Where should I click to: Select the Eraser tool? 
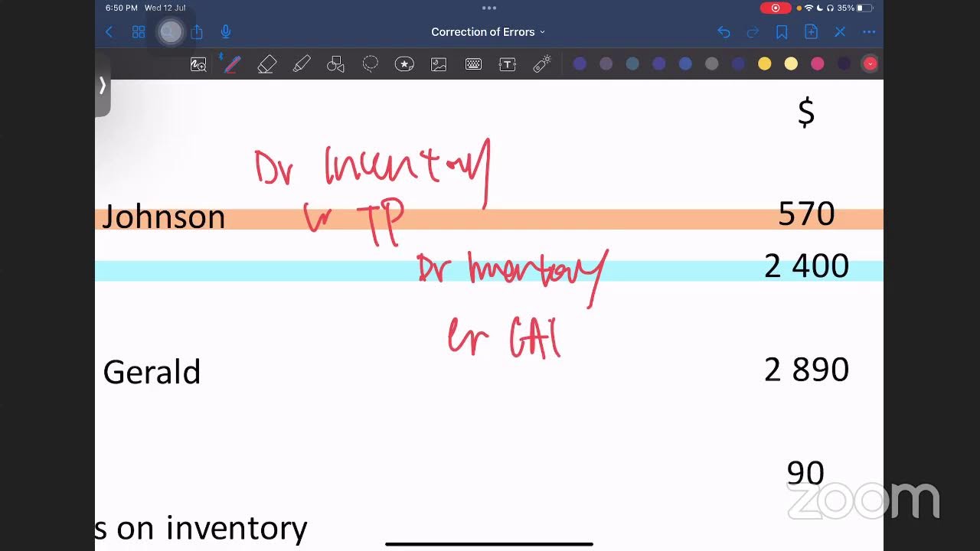point(266,64)
